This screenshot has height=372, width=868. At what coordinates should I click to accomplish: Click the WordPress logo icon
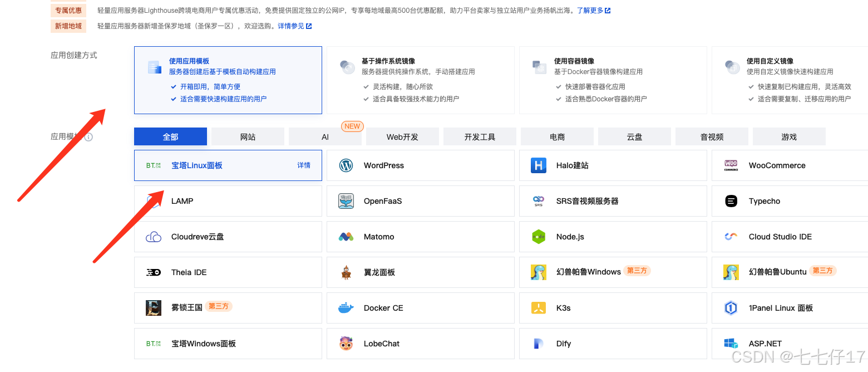(346, 165)
